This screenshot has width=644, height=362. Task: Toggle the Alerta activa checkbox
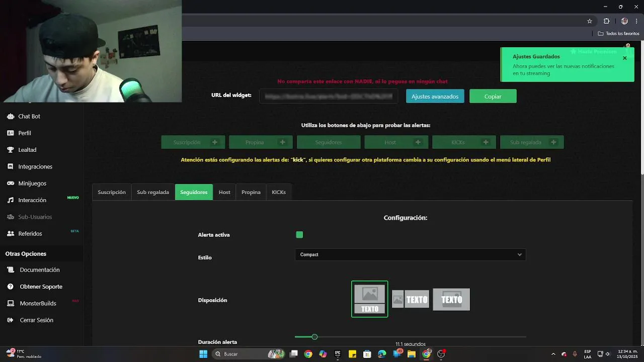coord(299,235)
